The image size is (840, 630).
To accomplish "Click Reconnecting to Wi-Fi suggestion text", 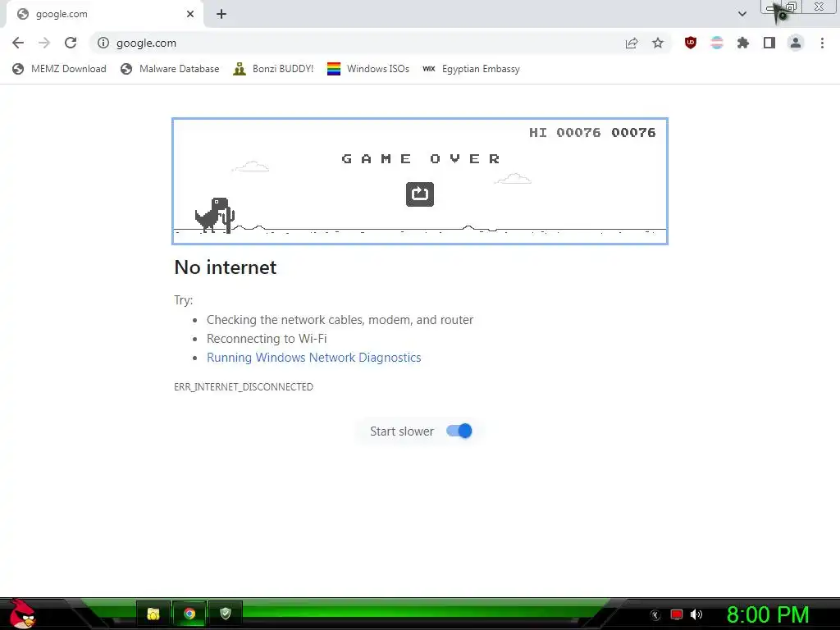I will tap(267, 339).
